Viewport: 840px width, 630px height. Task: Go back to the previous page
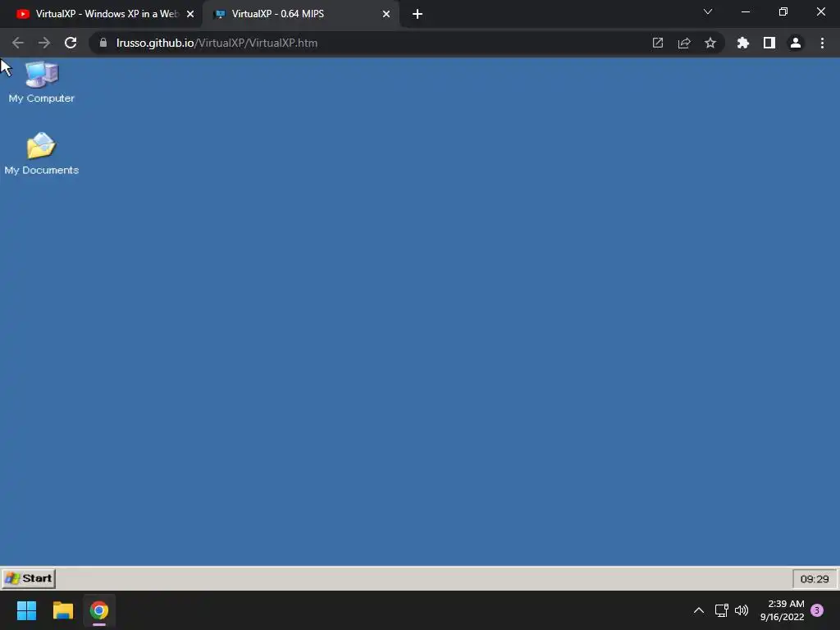pyautogui.click(x=18, y=43)
